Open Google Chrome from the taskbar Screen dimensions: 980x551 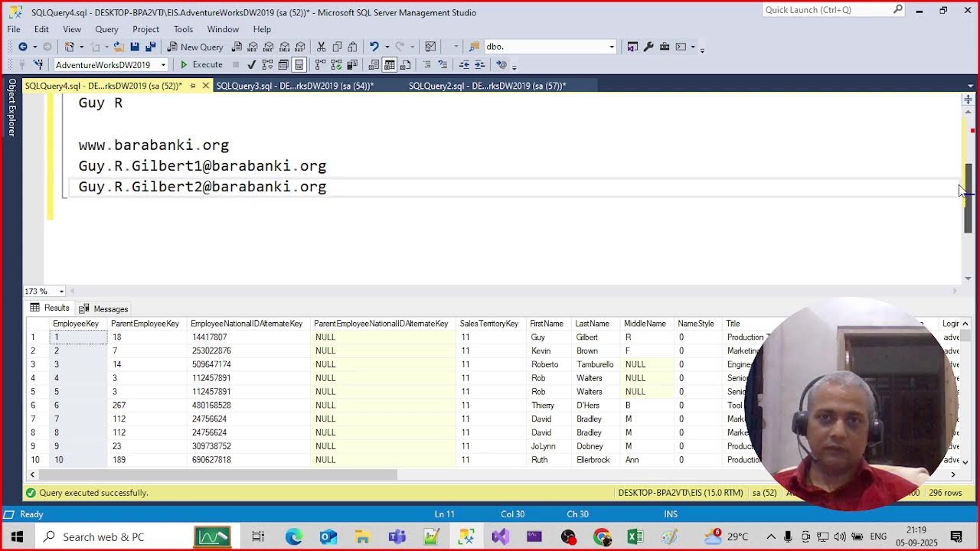pos(602,536)
